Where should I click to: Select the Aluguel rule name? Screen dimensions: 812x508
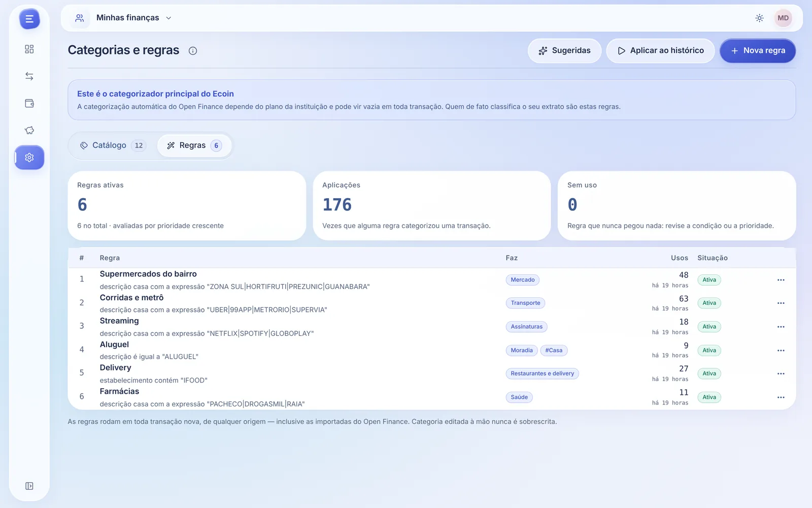tap(114, 344)
